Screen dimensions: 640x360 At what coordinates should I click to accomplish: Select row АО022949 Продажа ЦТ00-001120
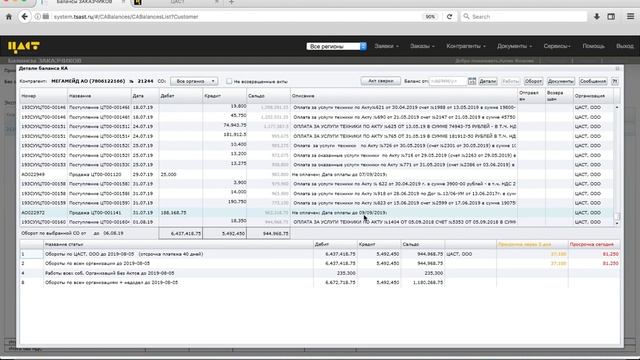[x=316, y=174]
